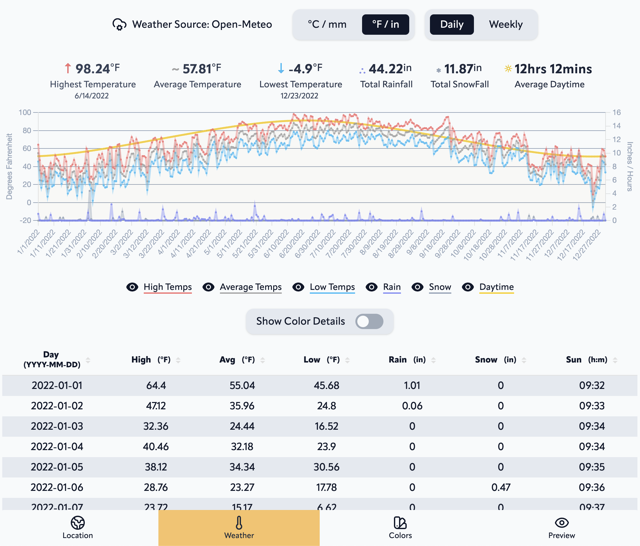Hide the Daytime line on chart

pyautogui.click(x=468, y=287)
